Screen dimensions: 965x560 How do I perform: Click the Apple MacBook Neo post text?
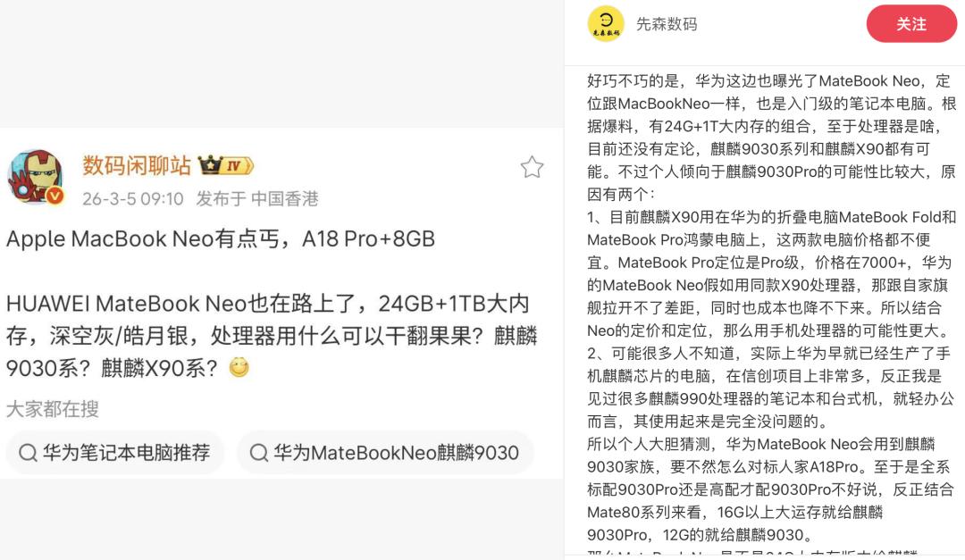221,238
